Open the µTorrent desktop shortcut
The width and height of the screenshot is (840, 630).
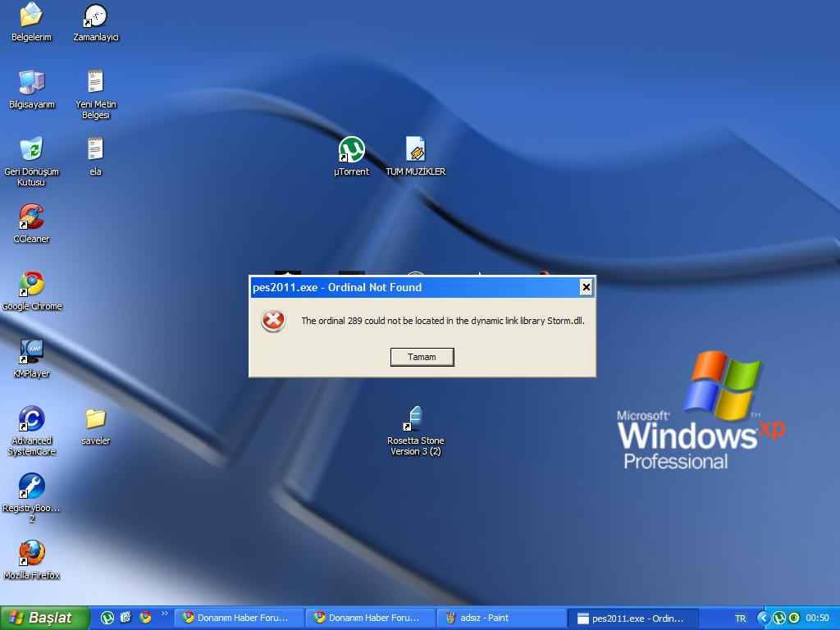tap(351, 156)
